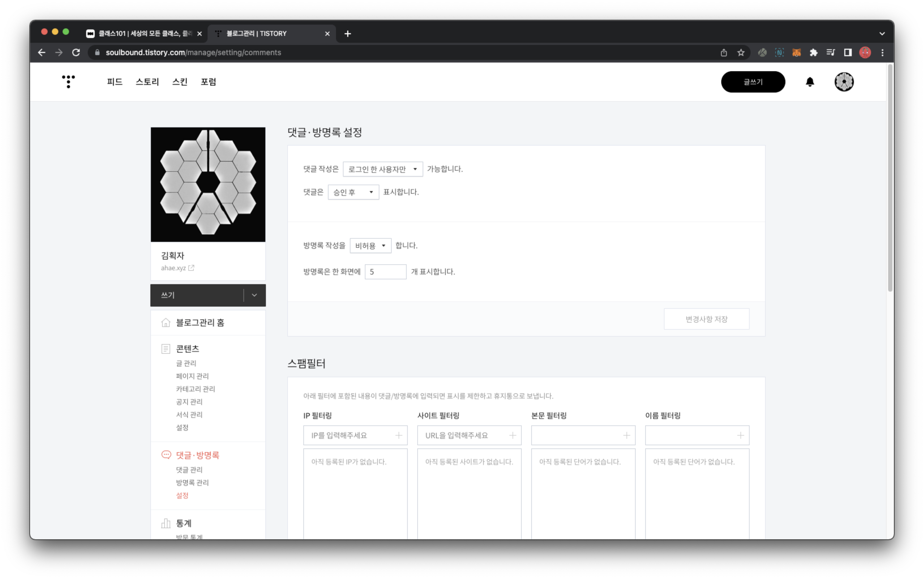Open the profile avatar menu

click(x=844, y=82)
